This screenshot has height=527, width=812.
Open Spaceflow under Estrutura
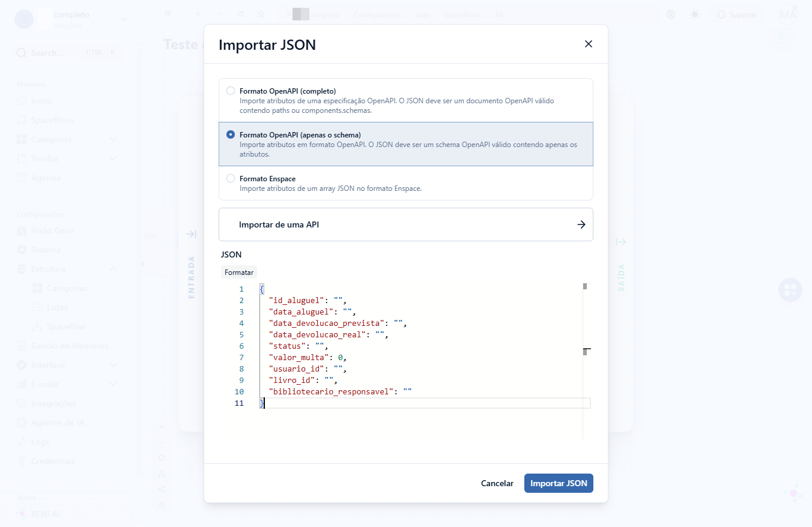(x=66, y=327)
